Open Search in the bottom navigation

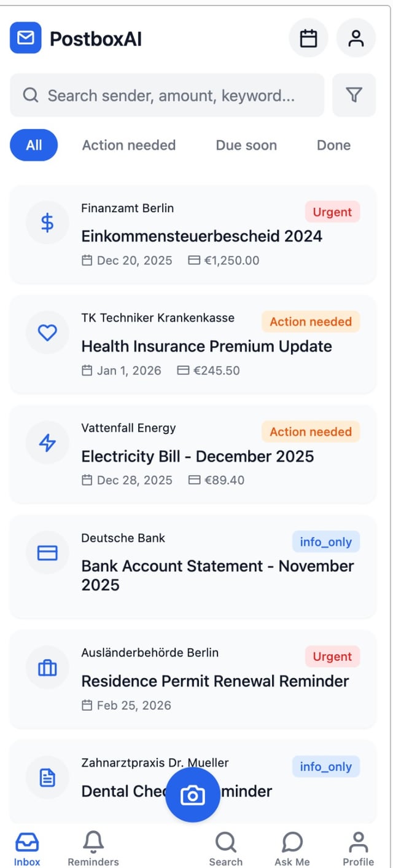[x=225, y=848]
